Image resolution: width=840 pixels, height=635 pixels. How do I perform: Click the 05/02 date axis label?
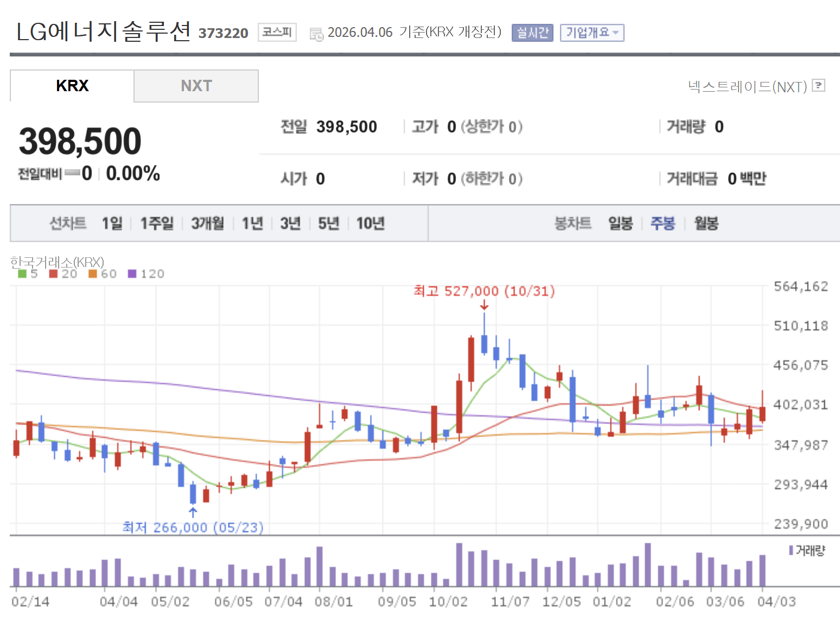pos(170,601)
